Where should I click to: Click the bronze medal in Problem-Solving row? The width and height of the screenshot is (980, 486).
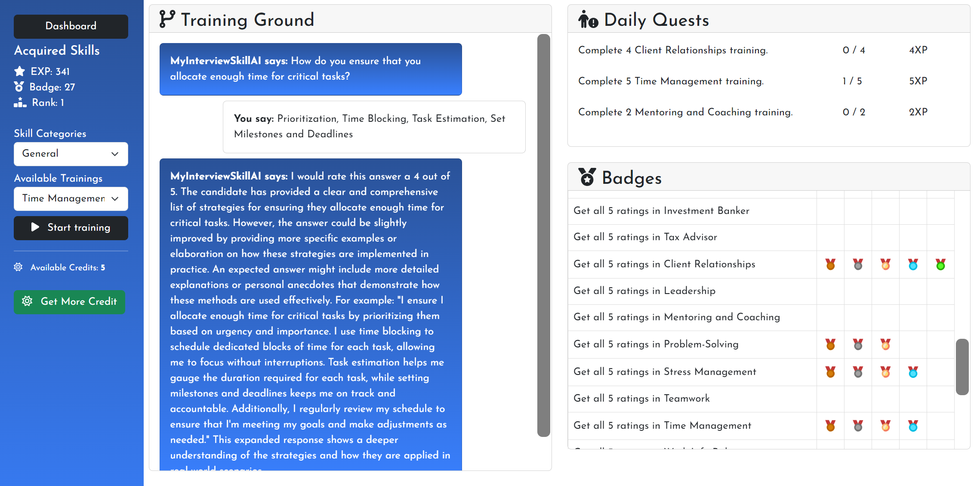[x=830, y=344]
